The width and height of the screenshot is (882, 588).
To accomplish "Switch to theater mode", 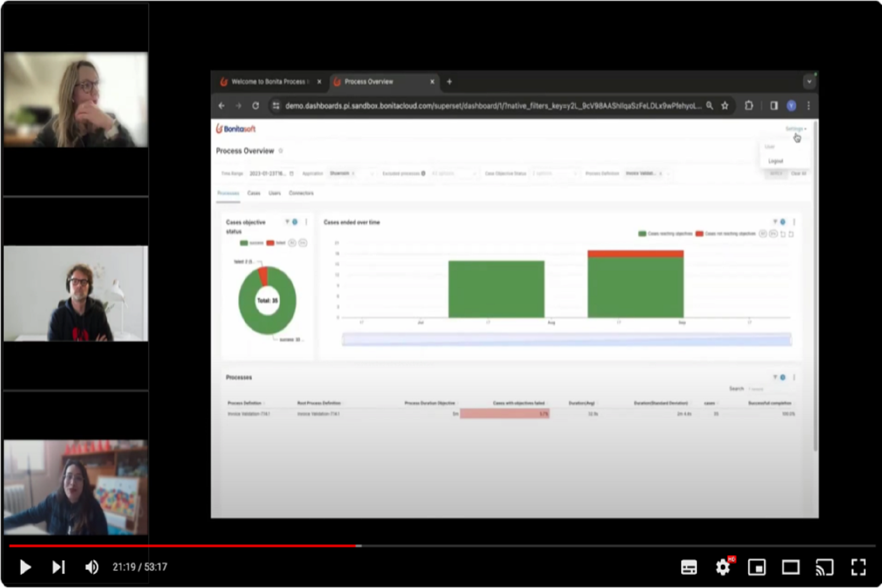I will pos(791,567).
